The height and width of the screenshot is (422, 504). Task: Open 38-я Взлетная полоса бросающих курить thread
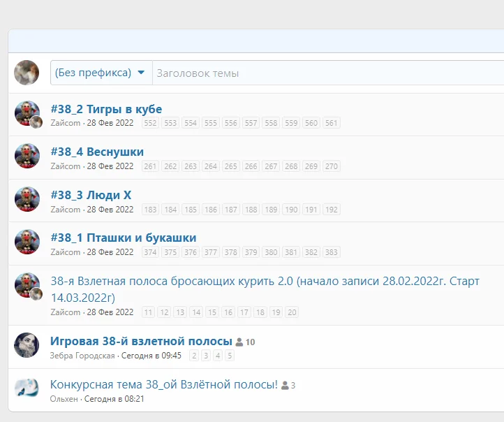coord(265,289)
